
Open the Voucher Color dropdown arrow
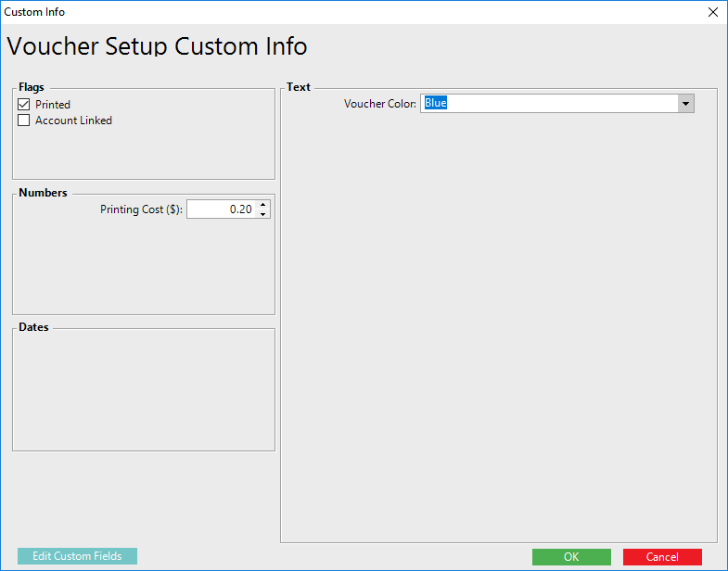point(686,104)
